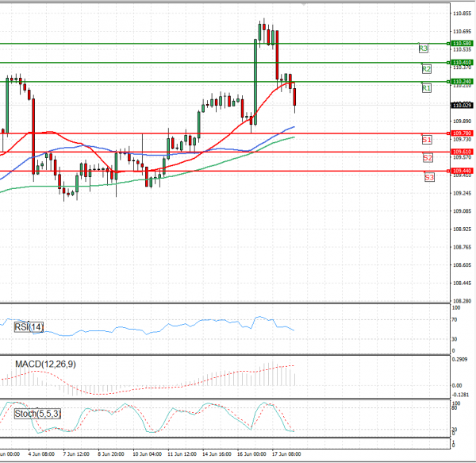476x463 pixels.
Task: Select the R2 resistance label
Action: 426,69
